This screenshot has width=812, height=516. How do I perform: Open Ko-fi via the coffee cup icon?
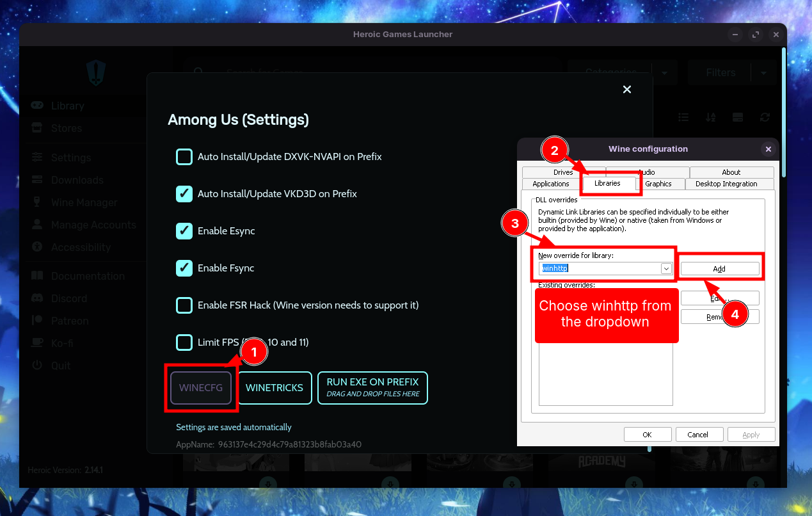coord(38,343)
